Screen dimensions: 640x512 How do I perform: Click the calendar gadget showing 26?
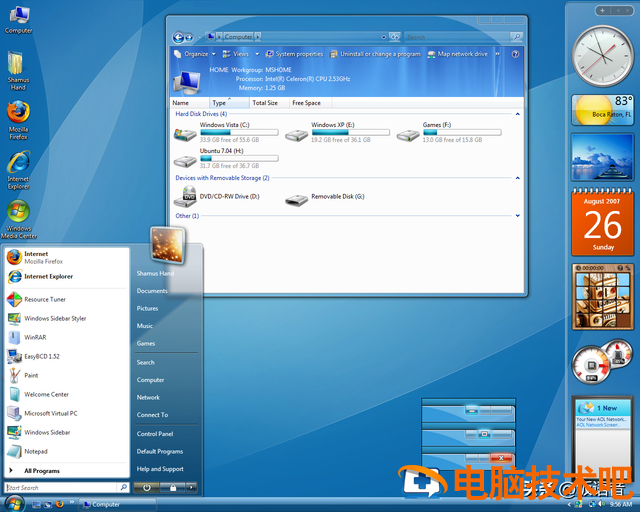602,222
